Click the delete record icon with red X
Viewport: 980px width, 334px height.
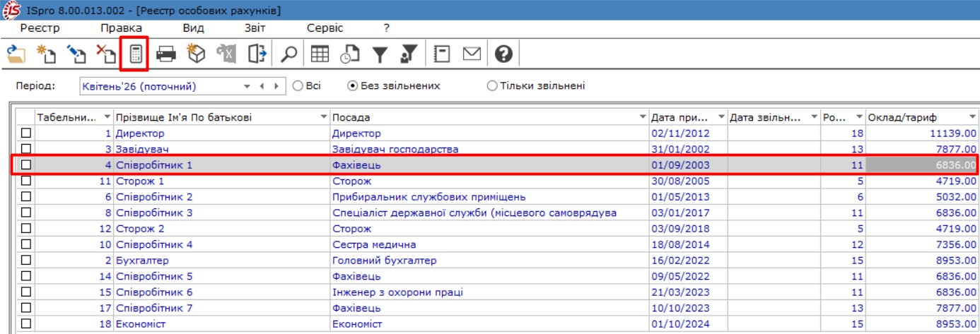(x=105, y=54)
